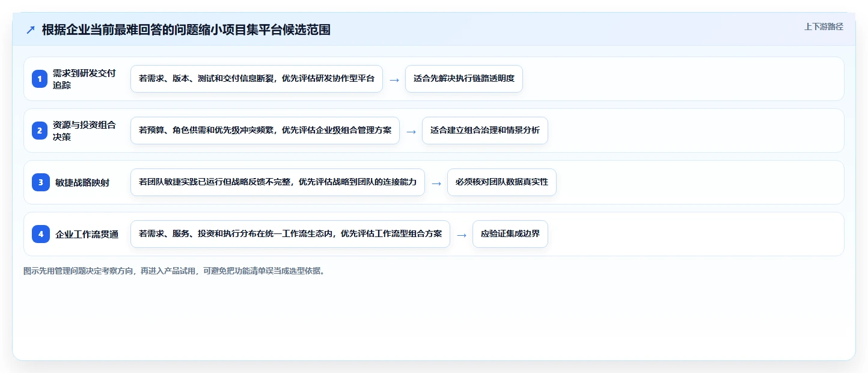Click the result box 必须核对团队数据真实性
868x373 pixels.
(502, 182)
